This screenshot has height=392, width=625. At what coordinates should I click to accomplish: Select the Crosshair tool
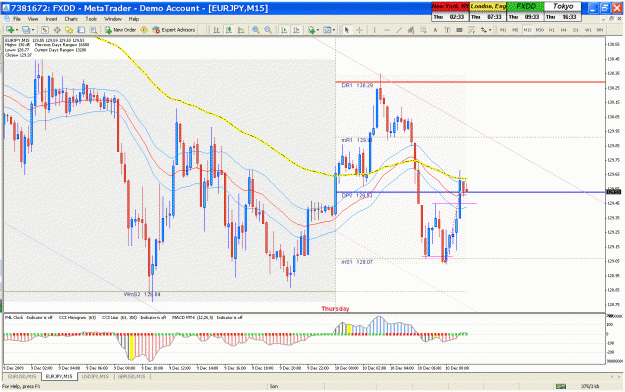pyautogui.click(x=359, y=30)
